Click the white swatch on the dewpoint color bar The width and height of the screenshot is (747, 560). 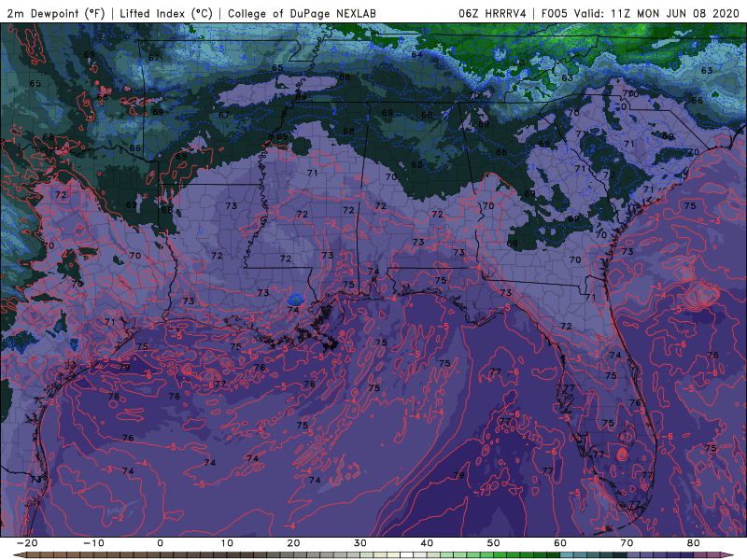406,554
